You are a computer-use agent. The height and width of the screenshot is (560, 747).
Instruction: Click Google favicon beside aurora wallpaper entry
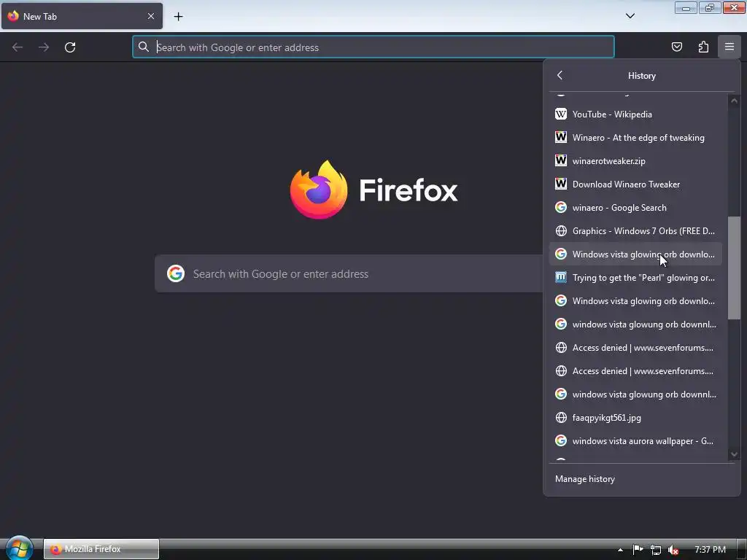coord(561,441)
